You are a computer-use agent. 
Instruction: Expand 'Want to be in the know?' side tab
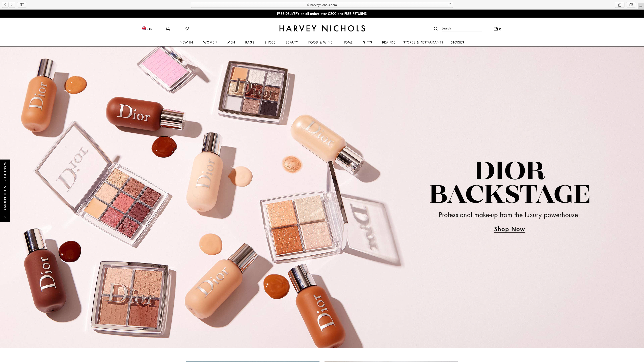click(x=5, y=186)
